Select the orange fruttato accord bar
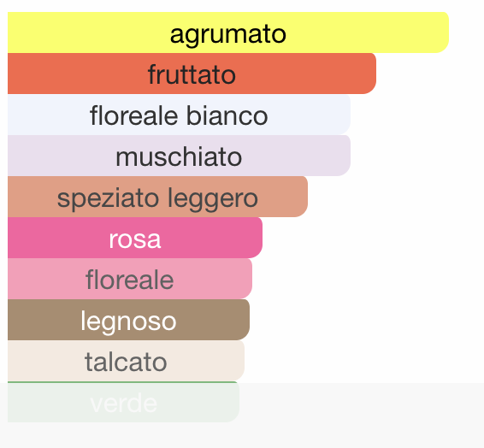484x448 pixels. click(x=192, y=74)
